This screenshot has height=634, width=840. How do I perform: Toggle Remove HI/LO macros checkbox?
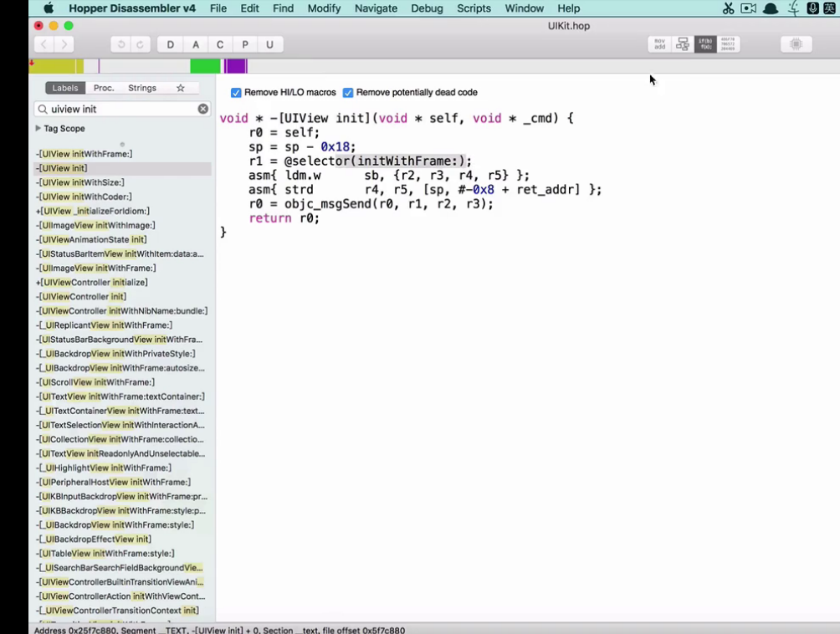pos(236,93)
